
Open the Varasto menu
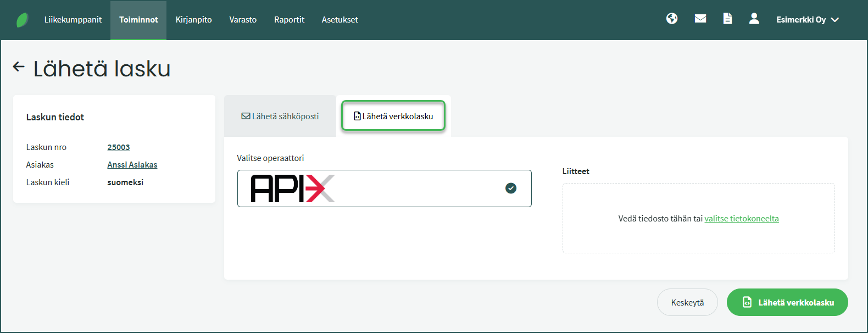(x=243, y=20)
